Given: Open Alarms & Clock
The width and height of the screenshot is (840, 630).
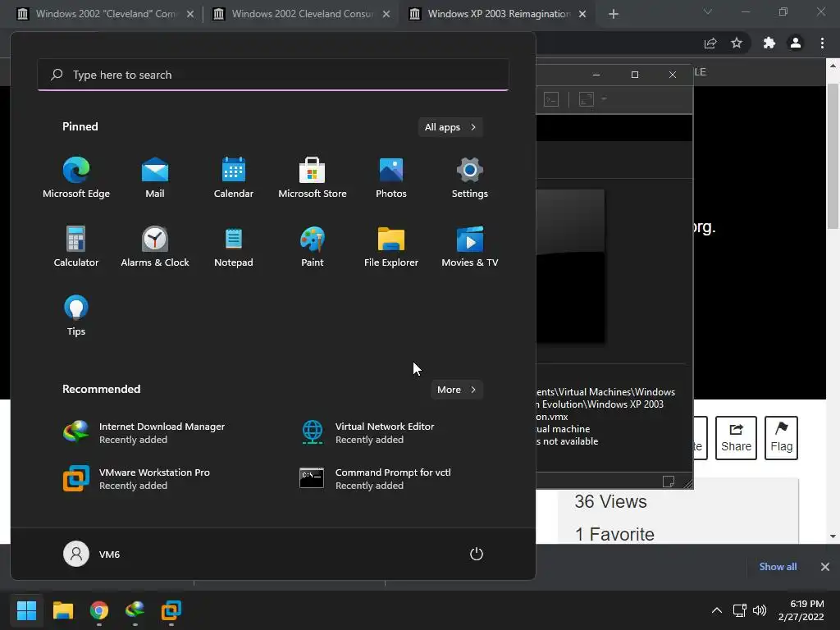Looking at the screenshot, I should [x=155, y=246].
